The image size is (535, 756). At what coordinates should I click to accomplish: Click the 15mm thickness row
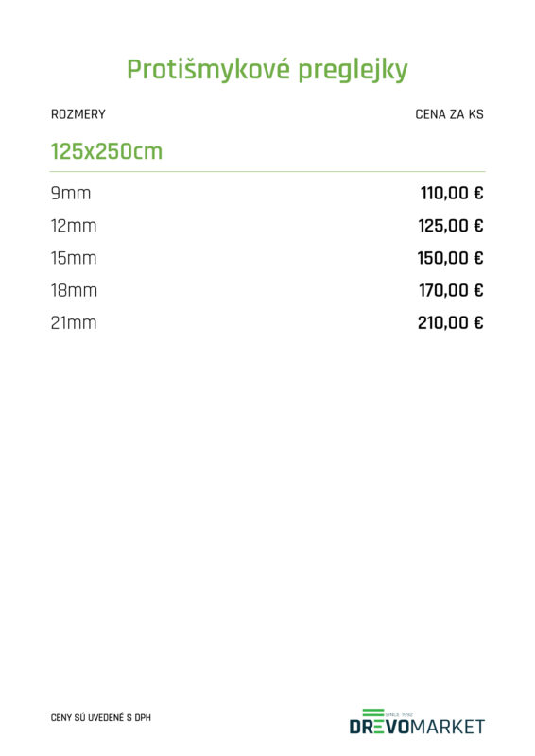(x=267, y=258)
